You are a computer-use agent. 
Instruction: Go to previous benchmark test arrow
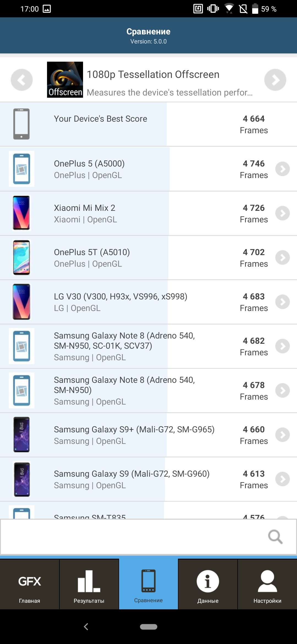coord(21,80)
